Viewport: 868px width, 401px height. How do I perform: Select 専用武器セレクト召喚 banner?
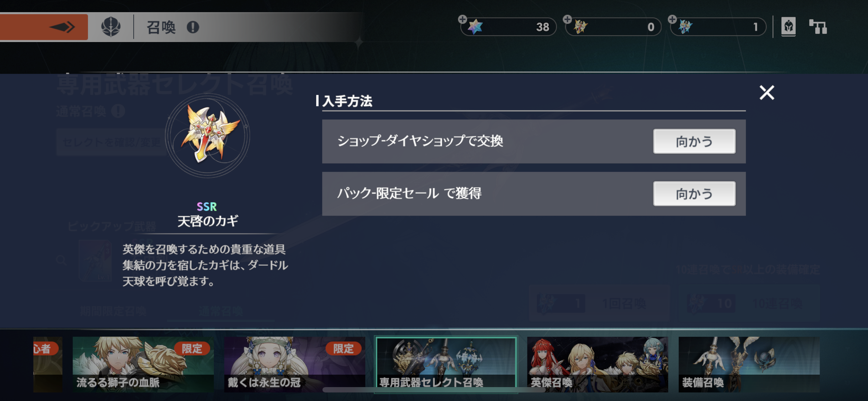click(446, 364)
